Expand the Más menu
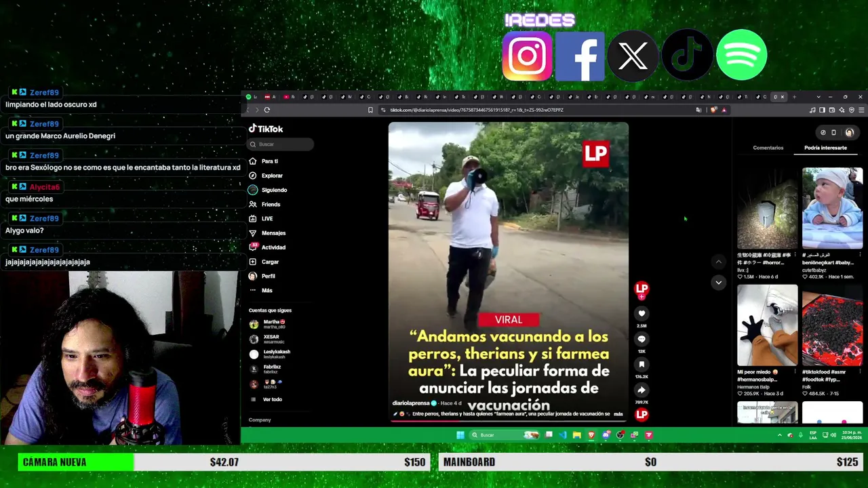 pyautogui.click(x=261, y=290)
